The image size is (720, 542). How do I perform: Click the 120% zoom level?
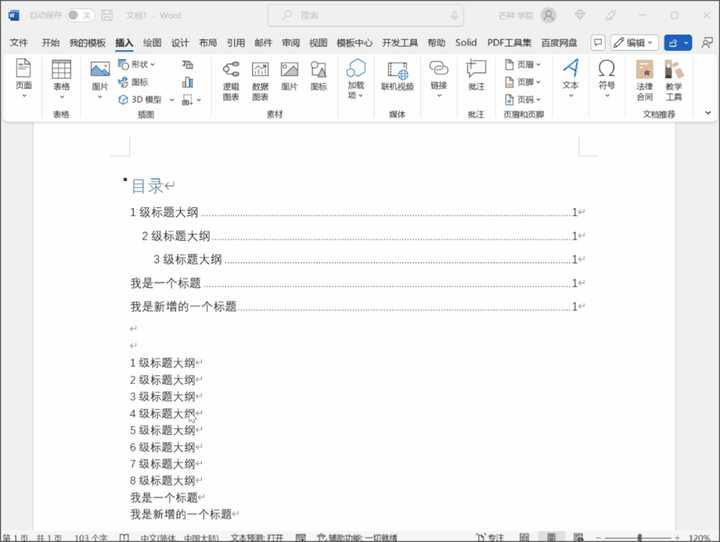pyautogui.click(x=699, y=537)
